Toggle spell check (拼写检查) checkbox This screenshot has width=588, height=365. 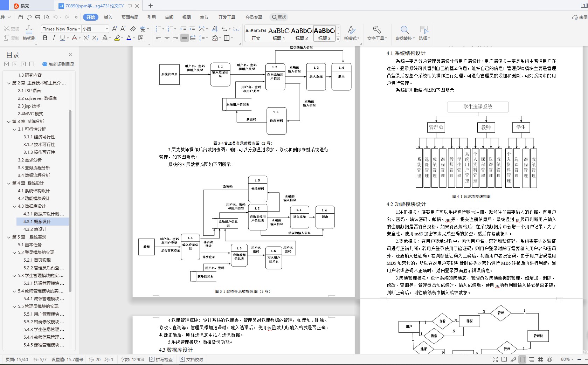161,359
